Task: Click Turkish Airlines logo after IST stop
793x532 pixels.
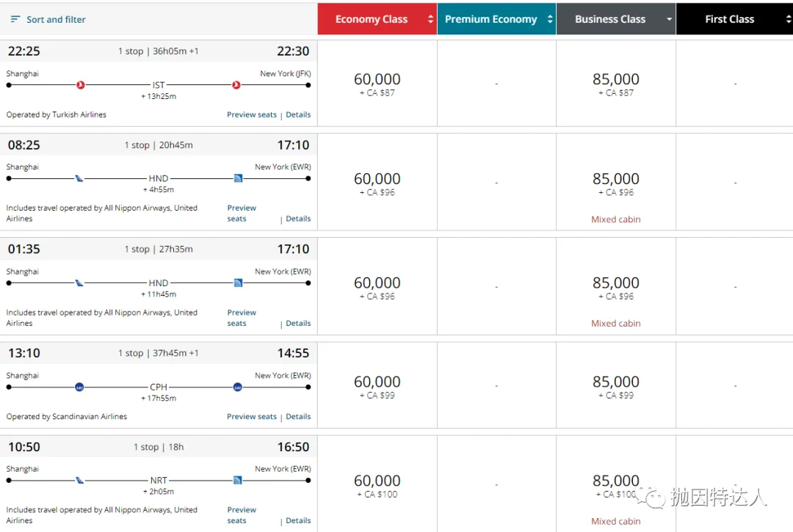Action: click(236, 85)
